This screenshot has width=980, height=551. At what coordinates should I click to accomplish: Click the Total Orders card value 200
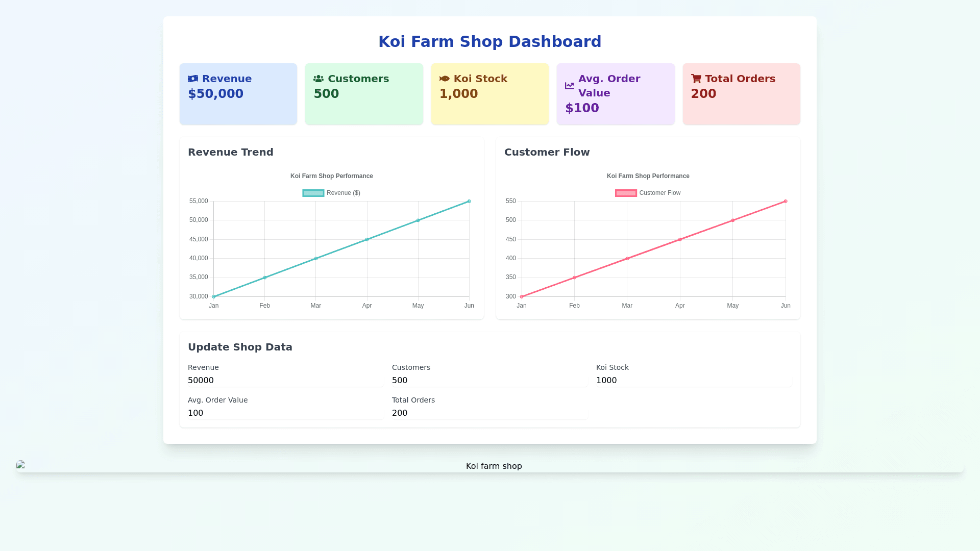pos(703,94)
